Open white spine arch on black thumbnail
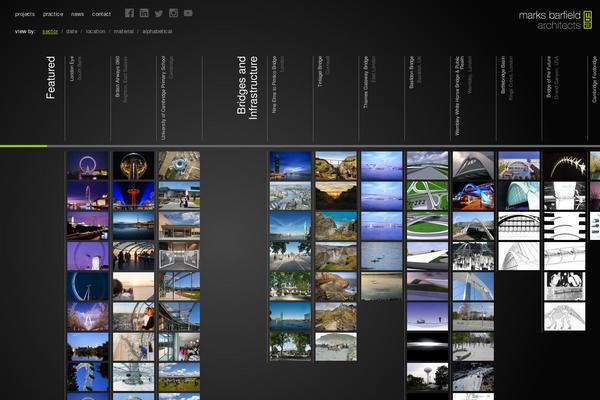The image size is (600, 400). [x=565, y=166]
